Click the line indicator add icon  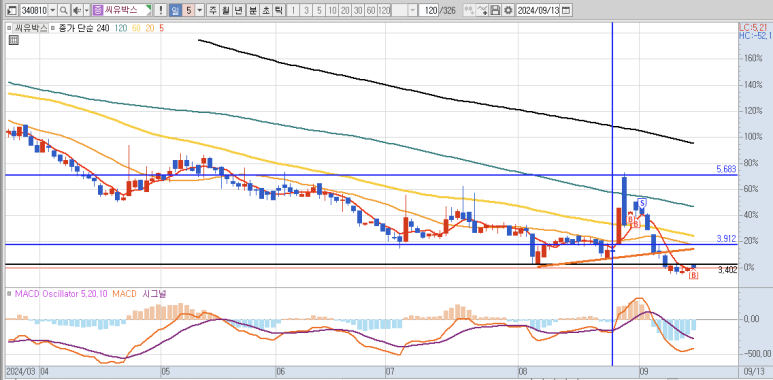[482, 10]
